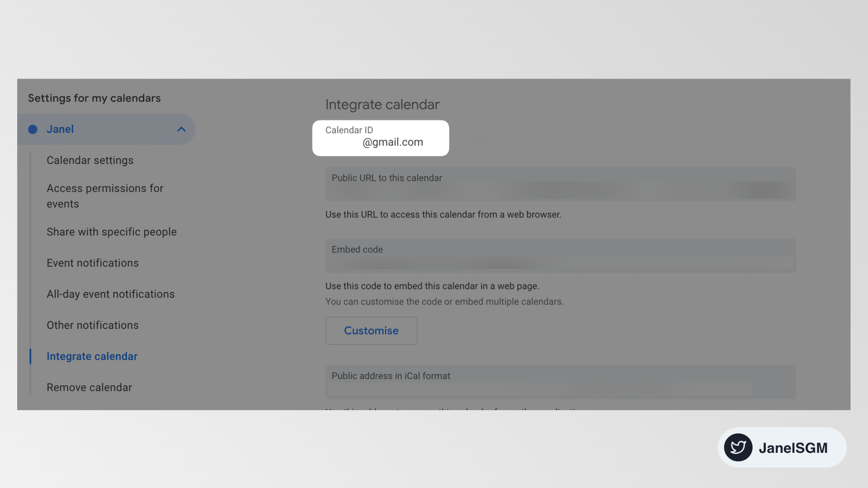This screenshot has height=488, width=868.
Task: Go to Access permissions for events
Action: pyautogui.click(x=105, y=196)
